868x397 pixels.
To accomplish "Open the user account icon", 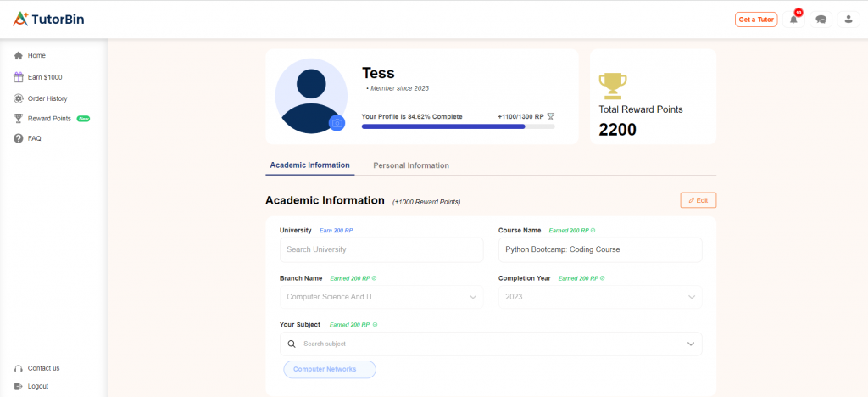I will point(848,20).
